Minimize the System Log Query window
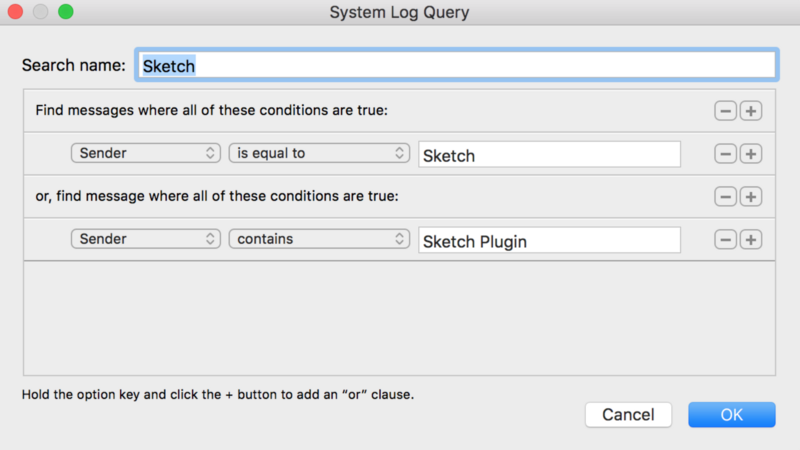 [40, 12]
